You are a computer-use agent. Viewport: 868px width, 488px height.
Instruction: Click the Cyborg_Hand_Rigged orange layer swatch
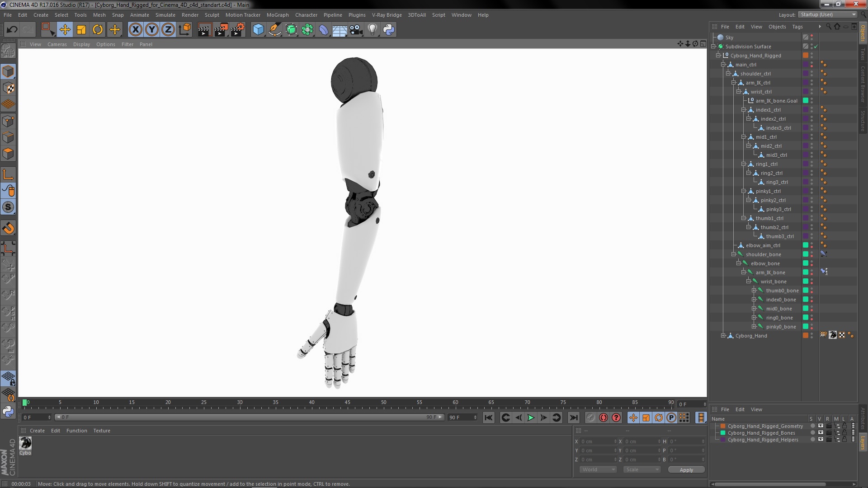pyautogui.click(x=806, y=56)
